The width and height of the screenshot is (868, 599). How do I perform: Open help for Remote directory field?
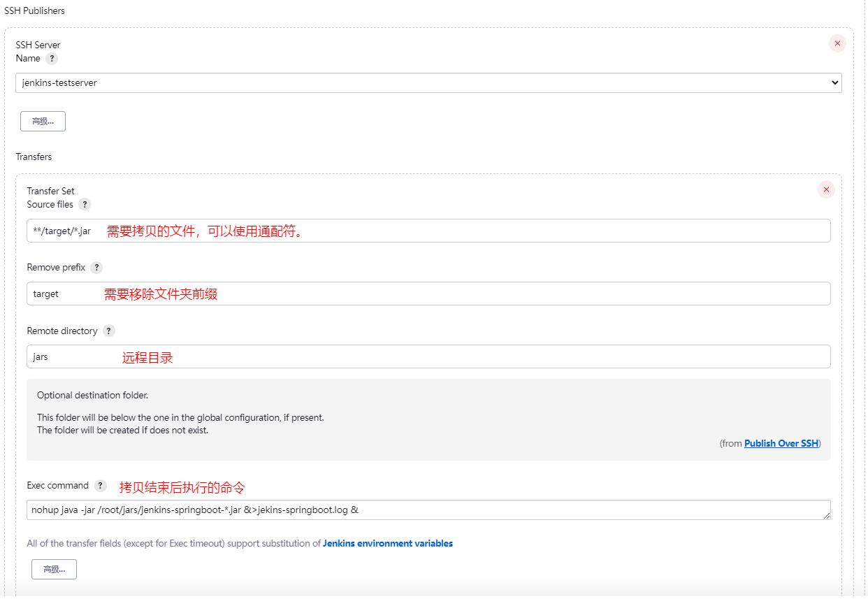(x=108, y=331)
